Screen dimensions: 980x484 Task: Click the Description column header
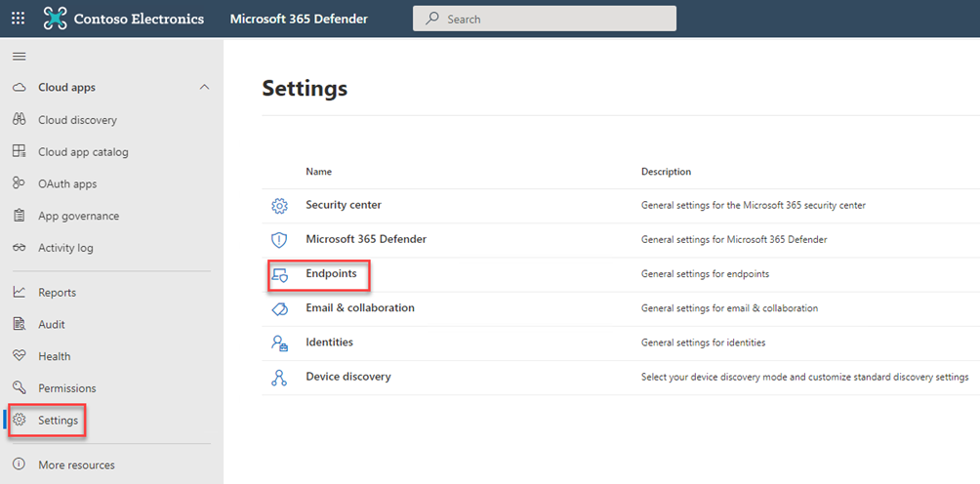pos(667,171)
